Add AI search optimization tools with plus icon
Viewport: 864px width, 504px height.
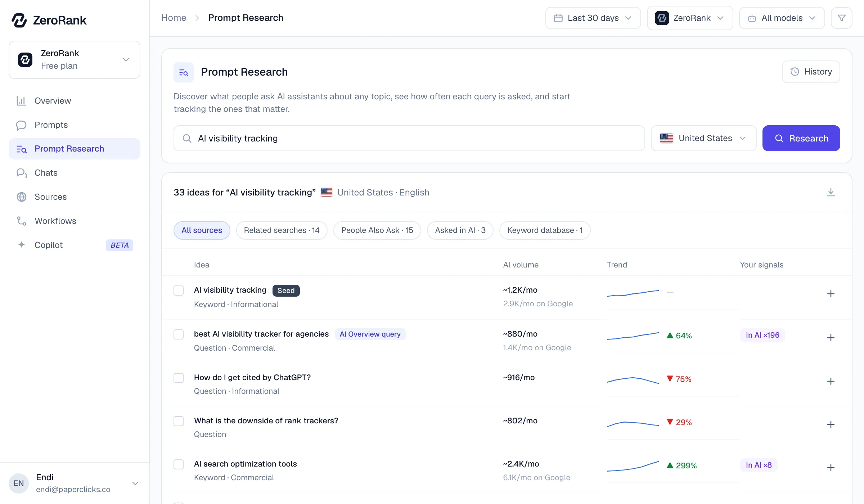pyautogui.click(x=831, y=468)
